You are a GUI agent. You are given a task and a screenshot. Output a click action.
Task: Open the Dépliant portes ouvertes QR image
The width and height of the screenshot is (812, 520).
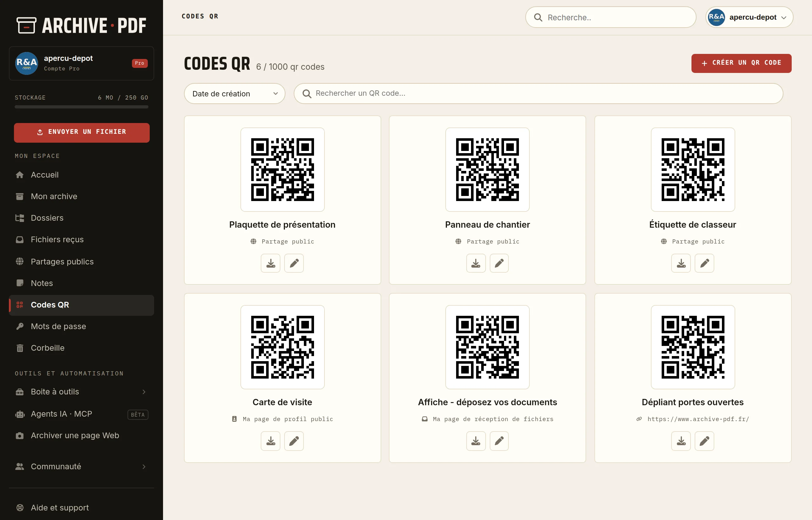tap(693, 347)
